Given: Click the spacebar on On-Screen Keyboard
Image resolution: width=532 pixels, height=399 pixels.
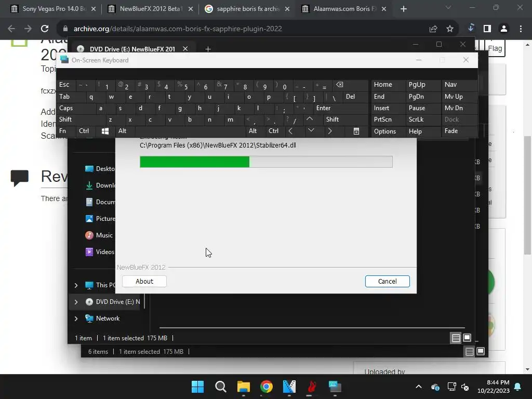Looking at the screenshot, I should click(x=190, y=131).
